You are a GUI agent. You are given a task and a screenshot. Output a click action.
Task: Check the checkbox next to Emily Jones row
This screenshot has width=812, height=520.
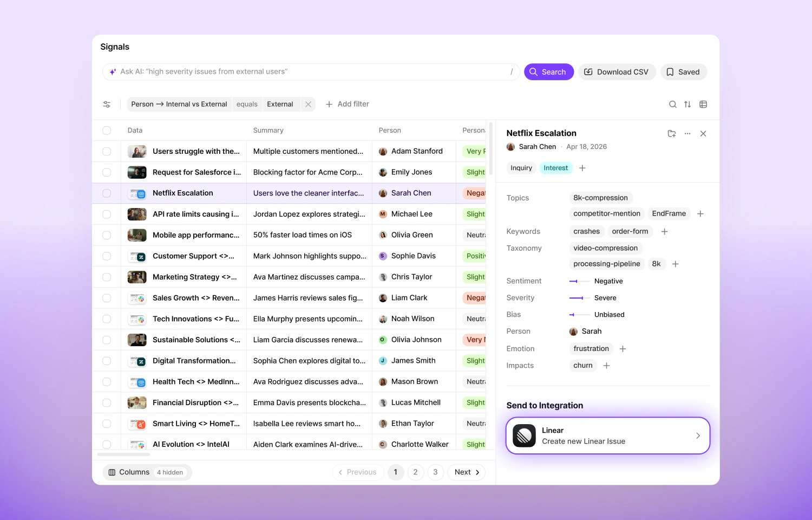coord(107,172)
